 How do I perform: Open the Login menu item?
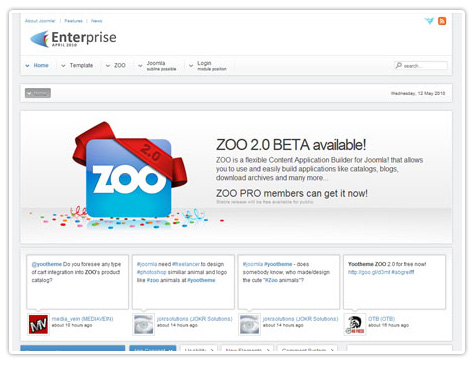pos(212,66)
